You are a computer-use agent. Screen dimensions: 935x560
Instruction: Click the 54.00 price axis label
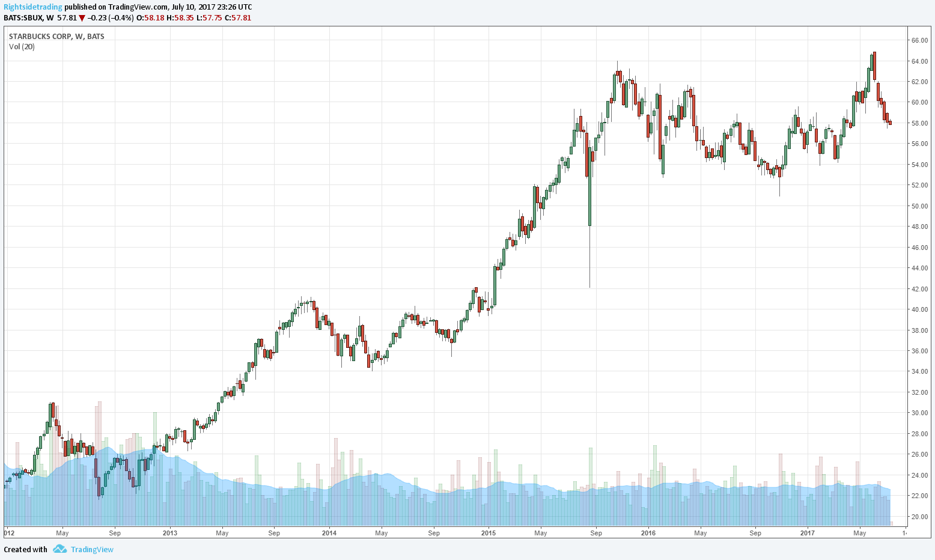click(x=919, y=165)
